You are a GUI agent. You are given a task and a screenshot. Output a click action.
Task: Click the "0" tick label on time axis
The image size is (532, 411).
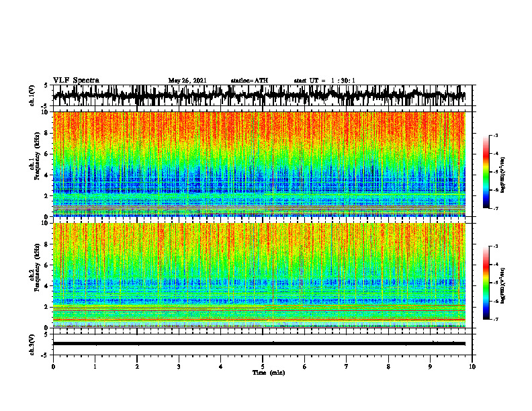[x=53, y=367]
